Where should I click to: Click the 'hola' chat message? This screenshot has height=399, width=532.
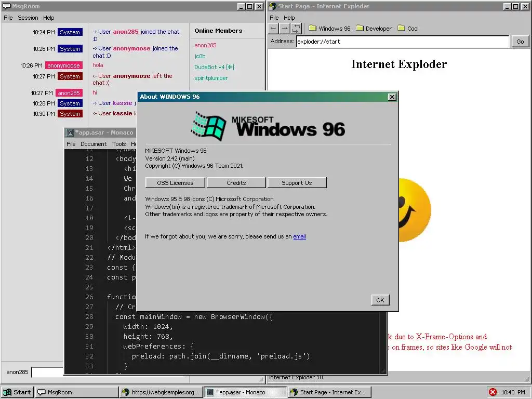(x=98, y=65)
